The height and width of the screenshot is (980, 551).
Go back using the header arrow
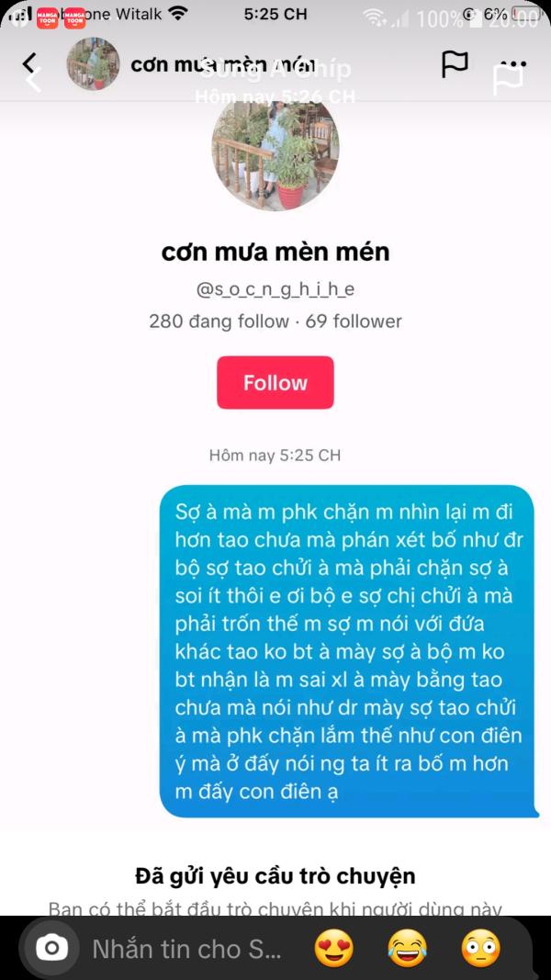[28, 63]
